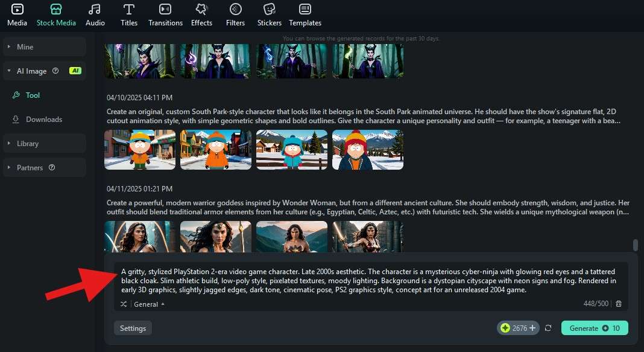Image resolution: width=644 pixels, height=352 pixels.
Task: Click the 2676 credits add button
Action: coord(532,328)
